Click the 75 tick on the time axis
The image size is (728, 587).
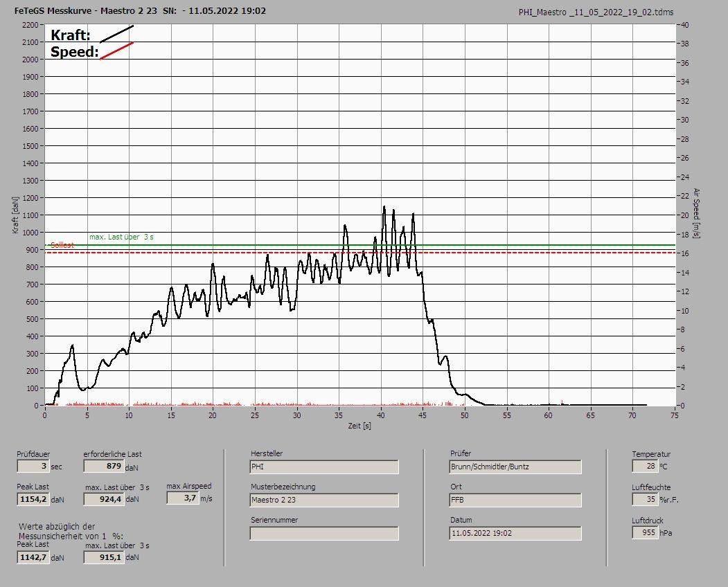pyautogui.click(x=675, y=415)
